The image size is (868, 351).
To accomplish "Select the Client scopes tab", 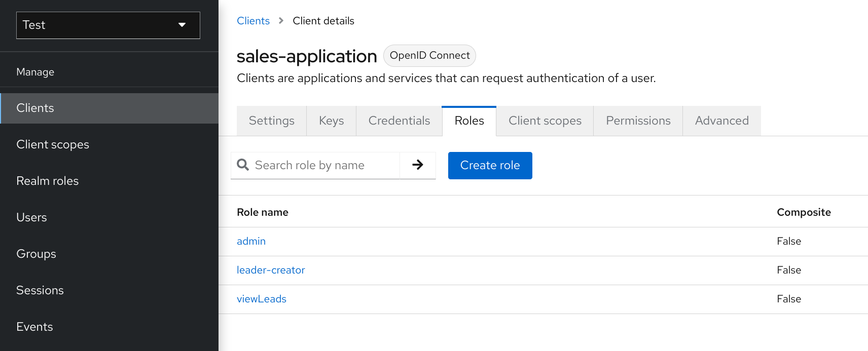I will [545, 121].
